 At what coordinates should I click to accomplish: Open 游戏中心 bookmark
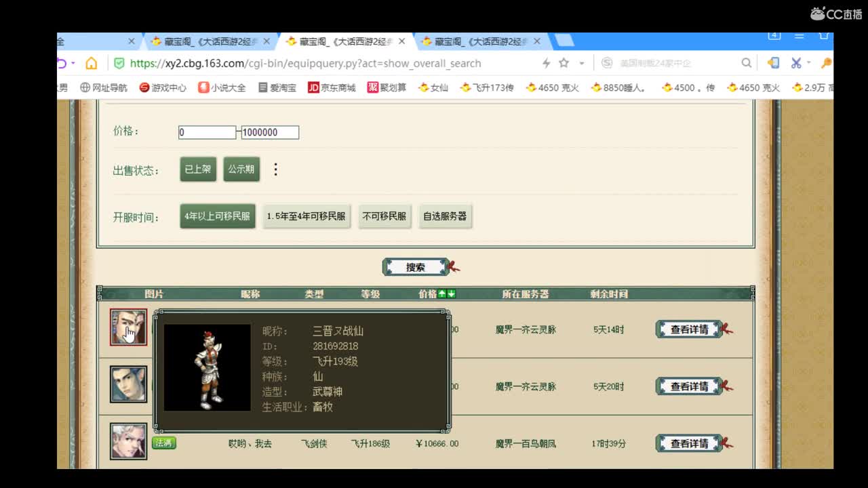tap(163, 87)
